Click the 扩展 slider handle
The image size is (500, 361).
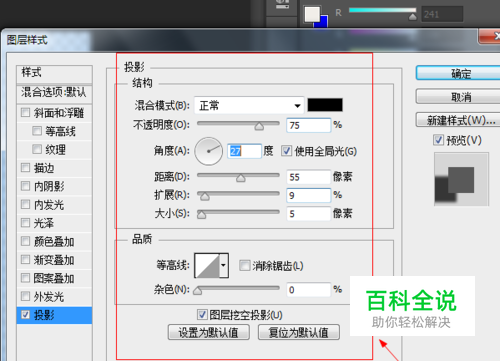[x=205, y=197]
